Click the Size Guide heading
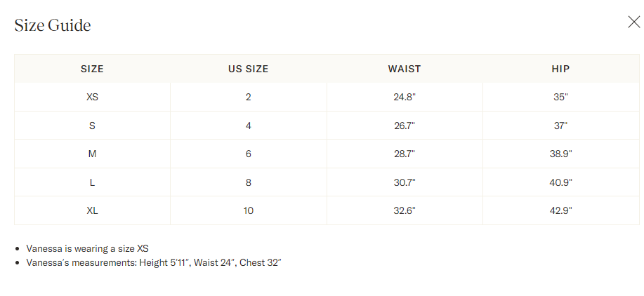The width and height of the screenshot is (644, 296). pyautogui.click(x=53, y=25)
